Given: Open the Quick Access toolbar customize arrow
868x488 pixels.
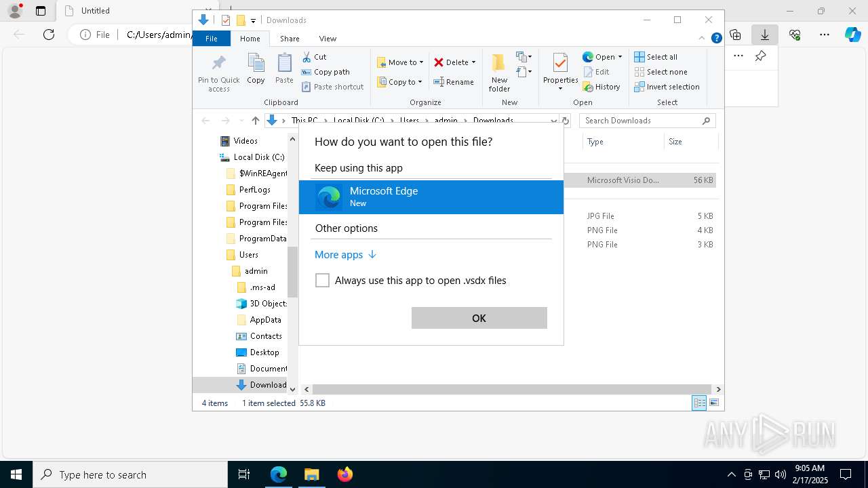Looking at the screenshot, I should pos(253,20).
